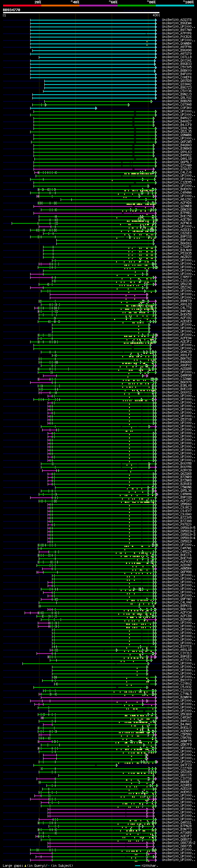Screen dimensions: 197x868
Task: Select hit label UniRef100_Q9LYU2
Action: (x=177, y=98)
